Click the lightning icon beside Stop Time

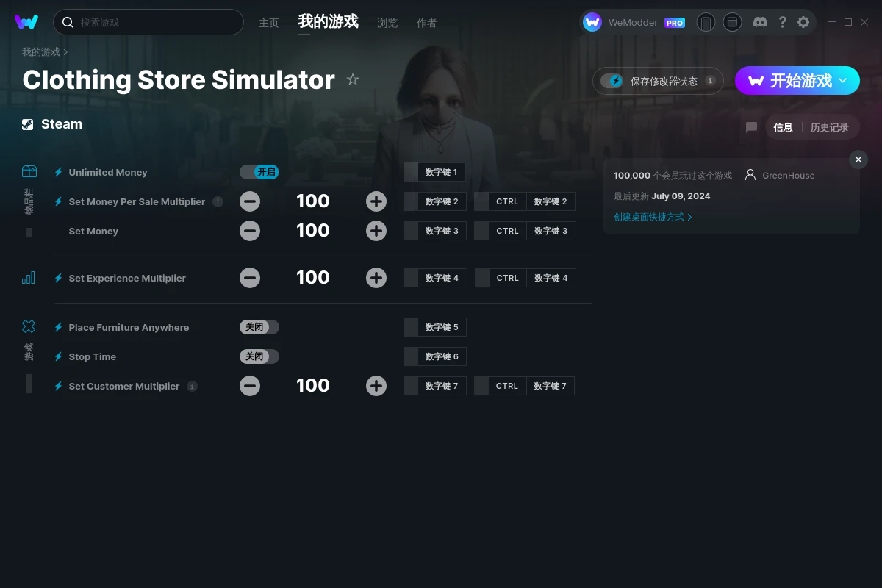tap(59, 356)
